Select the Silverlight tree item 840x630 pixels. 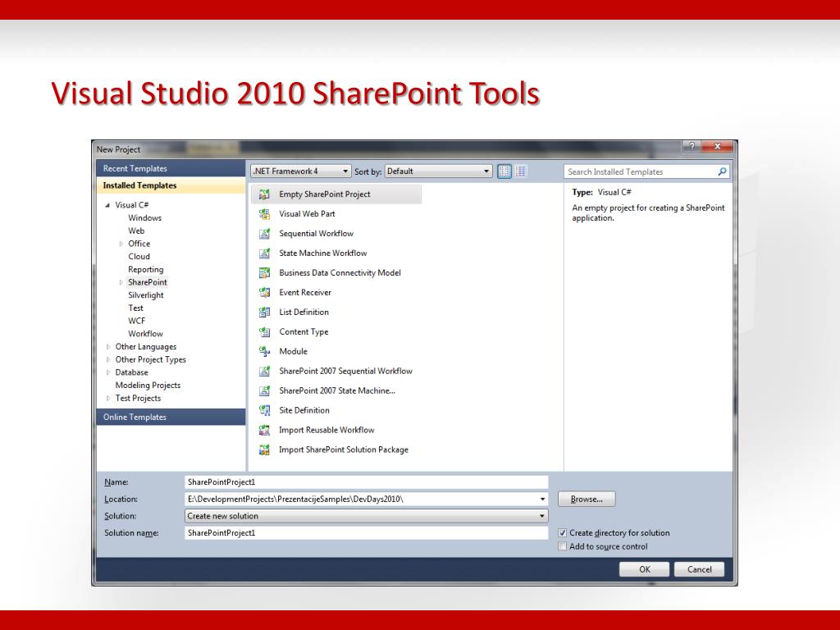pos(146,295)
